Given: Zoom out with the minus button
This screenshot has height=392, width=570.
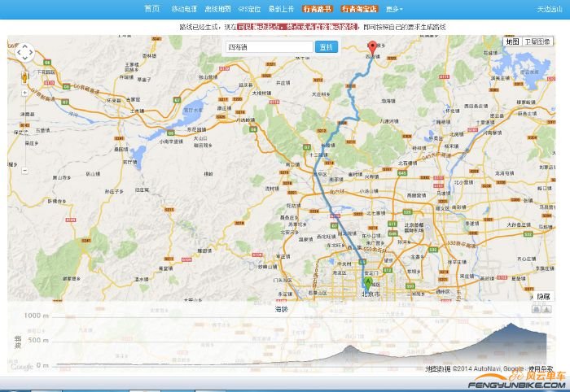Looking at the screenshot, I should 24,170.
